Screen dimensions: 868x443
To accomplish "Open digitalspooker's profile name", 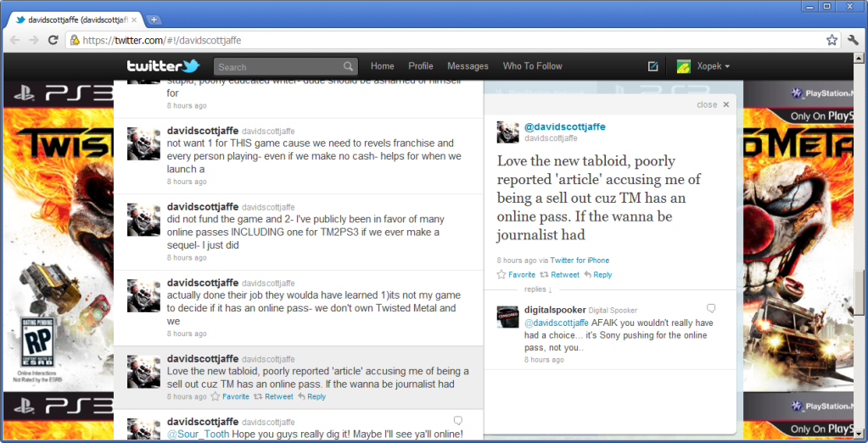I will point(555,310).
